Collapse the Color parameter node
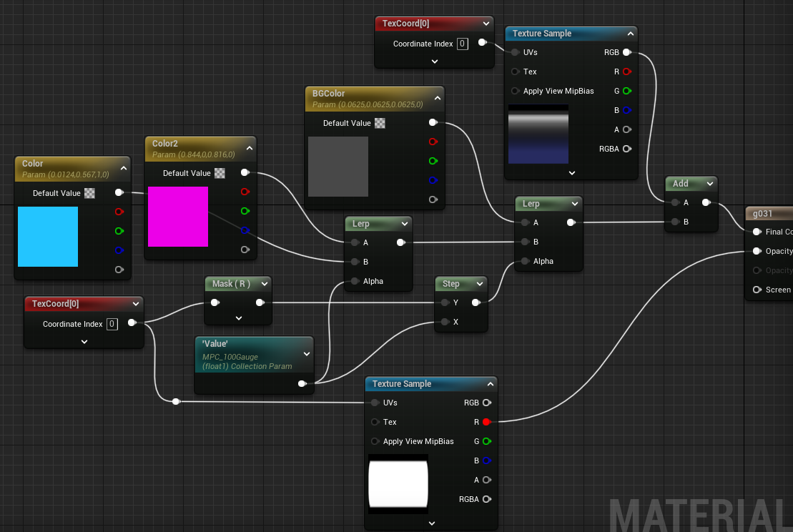Screen dimensions: 793x532 [124, 168]
